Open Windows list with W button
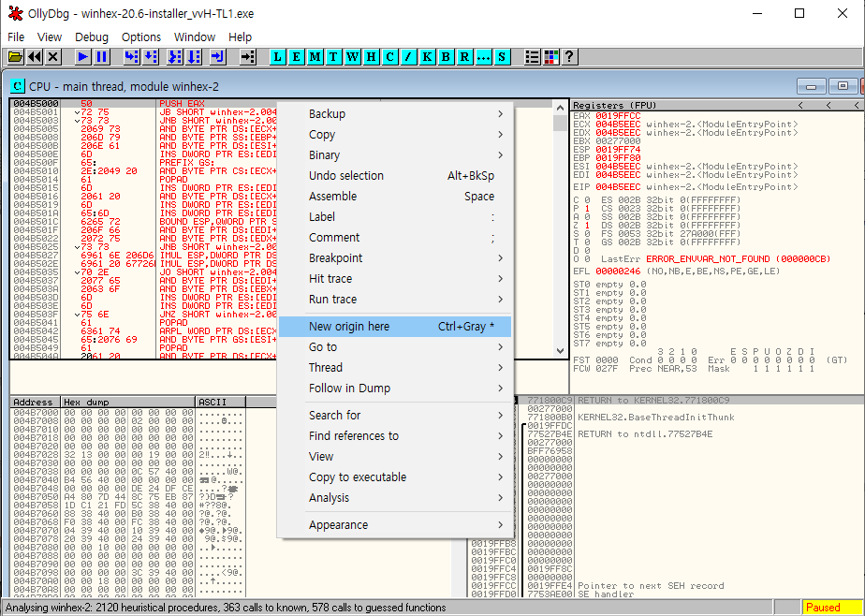The height and width of the screenshot is (616, 865). coord(353,56)
